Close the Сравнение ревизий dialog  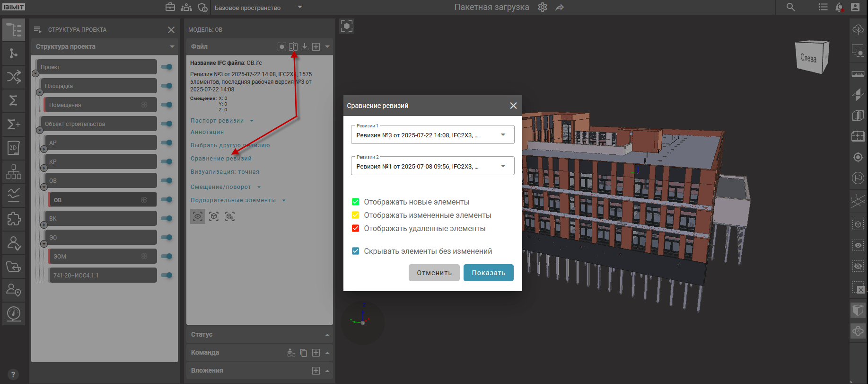coord(513,106)
